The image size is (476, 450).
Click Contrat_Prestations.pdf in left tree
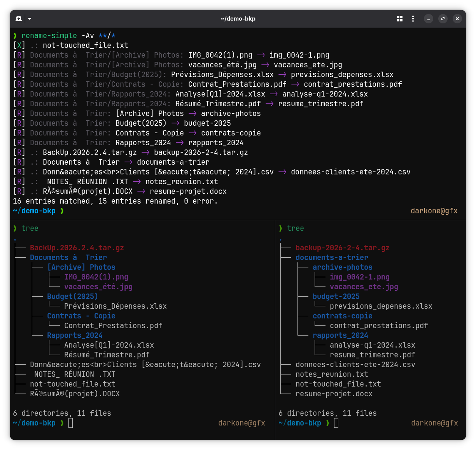113,326
